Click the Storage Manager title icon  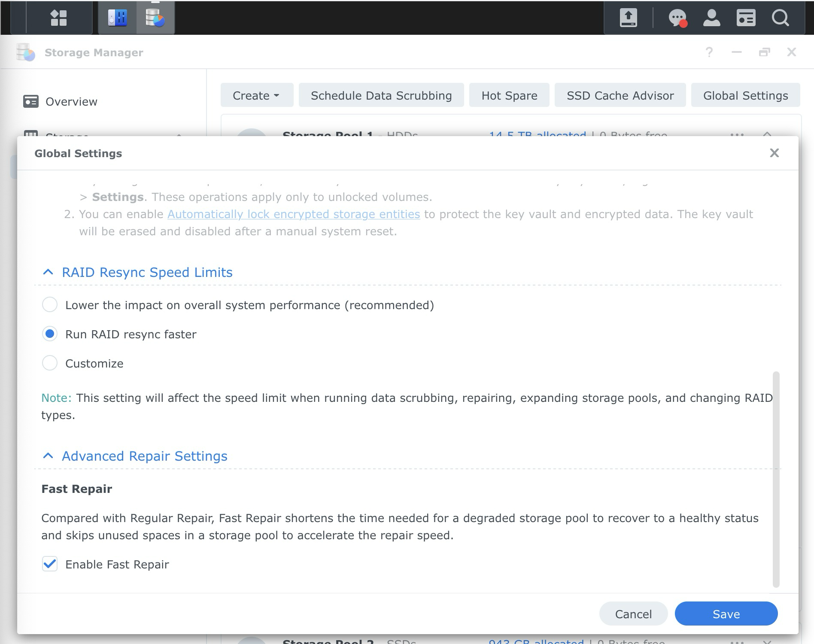pos(25,52)
